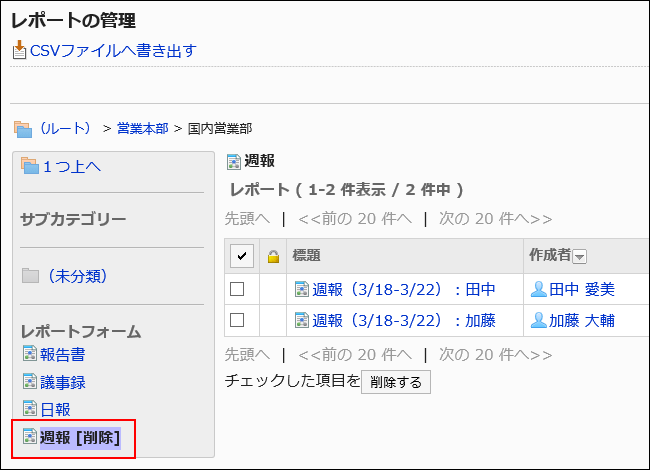The height and width of the screenshot is (470, 650).
Task: Select the 日報 report form
Action: pos(55,409)
